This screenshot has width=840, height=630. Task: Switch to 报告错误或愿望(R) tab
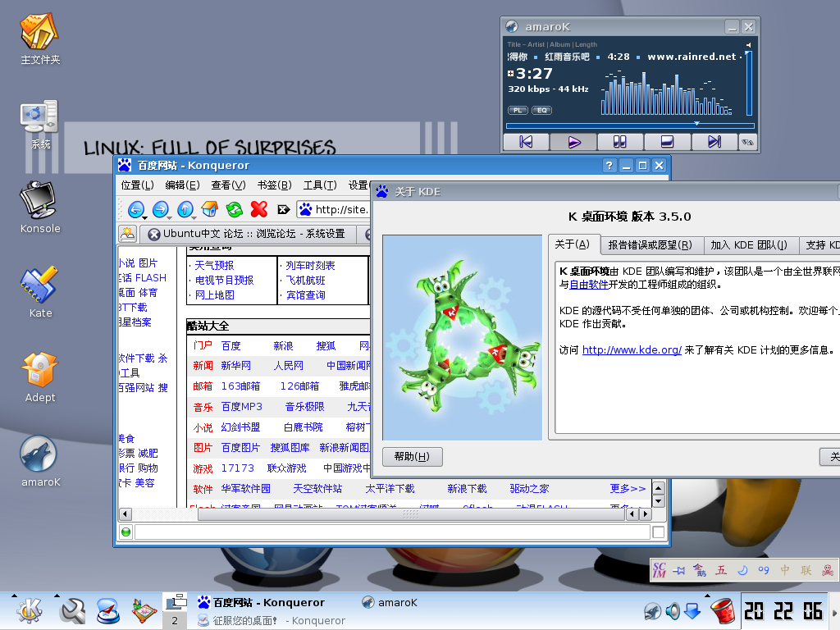650,244
